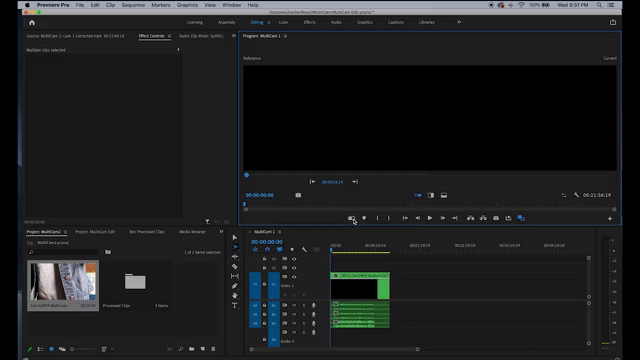Open Project MultiCam2 panel menu
This screenshot has height=360, width=640.
tap(65, 232)
